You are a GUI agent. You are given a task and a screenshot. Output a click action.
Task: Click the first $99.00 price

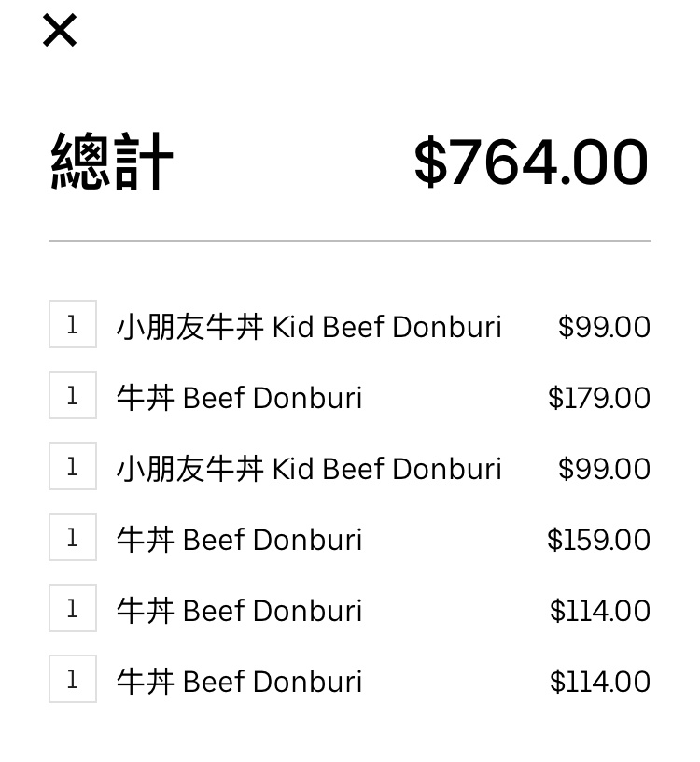(604, 327)
